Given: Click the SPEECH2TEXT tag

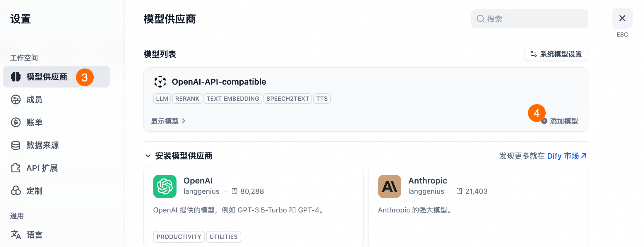Looking at the screenshot, I should click(288, 99).
